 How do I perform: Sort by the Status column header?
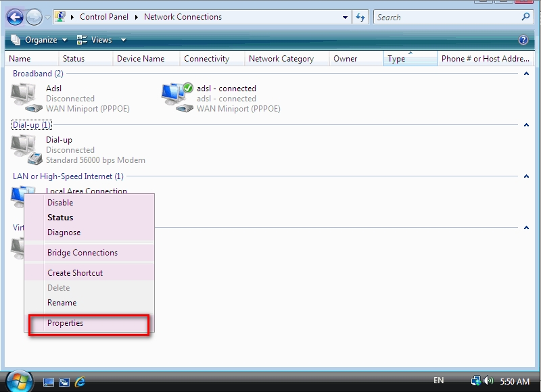tap(74, 59)
